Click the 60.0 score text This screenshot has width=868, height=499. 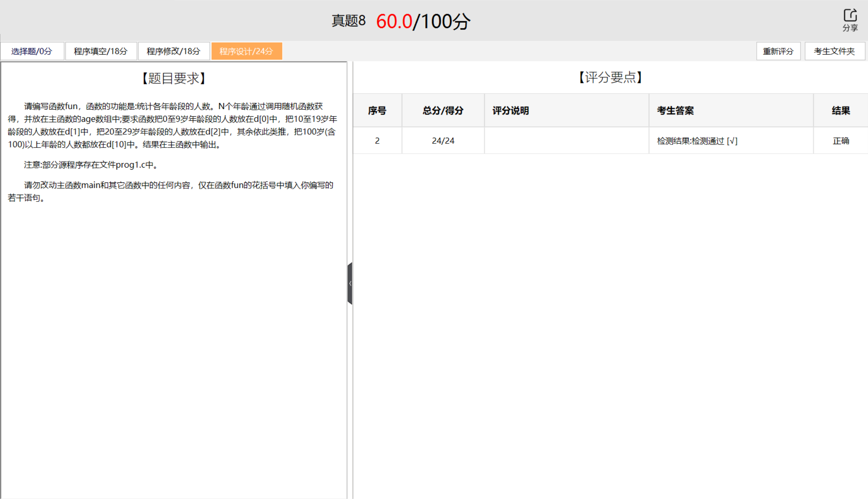click(394, 21)
